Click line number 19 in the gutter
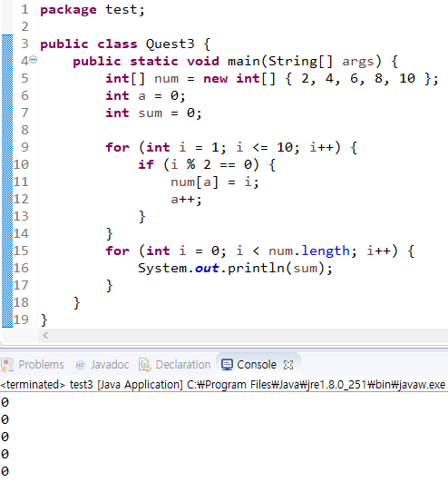The height and width of the screenshot is (482, 448). click(21, 320)
